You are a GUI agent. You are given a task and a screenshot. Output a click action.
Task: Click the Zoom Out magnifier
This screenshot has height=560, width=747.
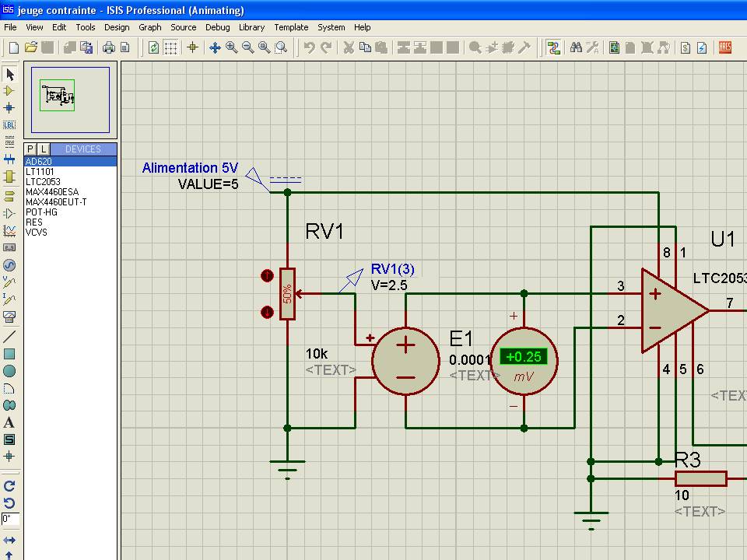tap(247, 47)
